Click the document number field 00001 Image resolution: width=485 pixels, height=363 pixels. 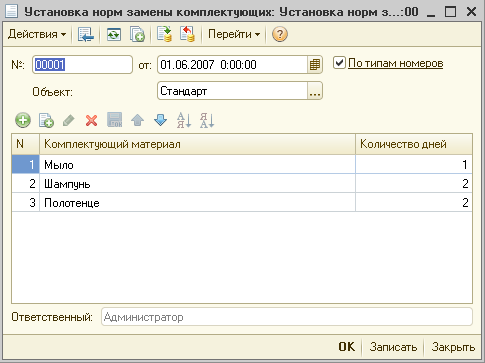tap(82, 64)
